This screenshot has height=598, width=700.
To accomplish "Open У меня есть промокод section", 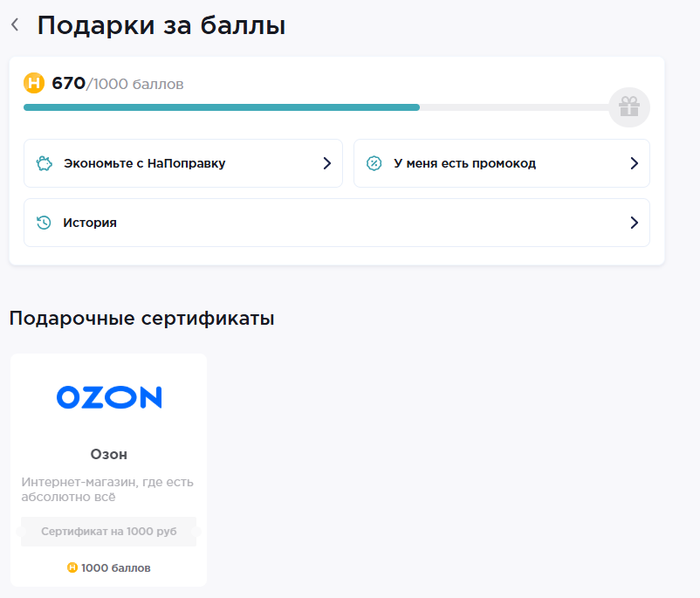I will click(502, 163).
